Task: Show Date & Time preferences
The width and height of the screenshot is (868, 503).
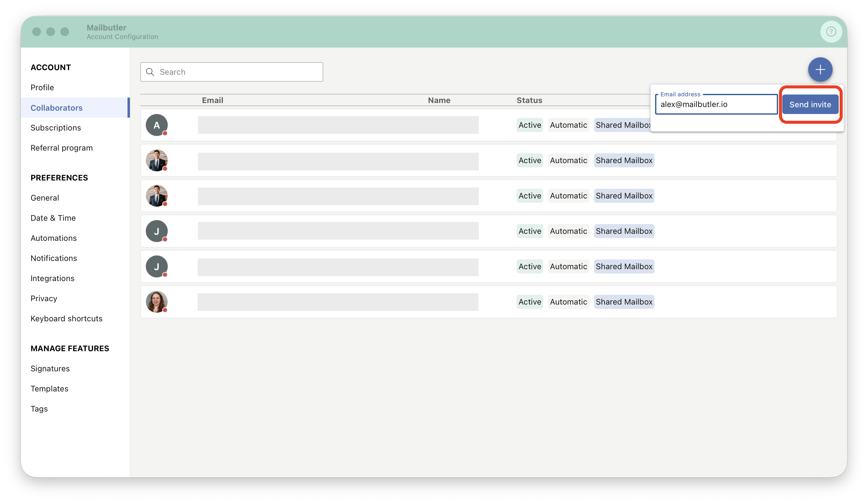Action: coord(53,218)
